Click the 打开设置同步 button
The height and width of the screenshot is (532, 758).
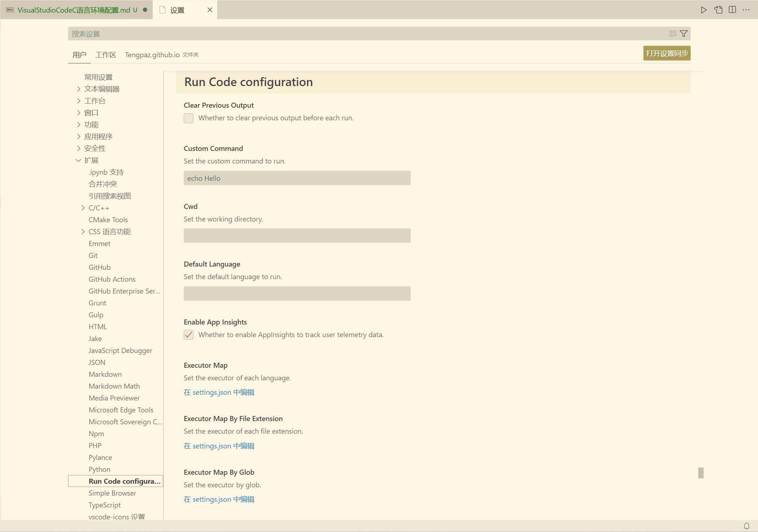coord(666,53)
